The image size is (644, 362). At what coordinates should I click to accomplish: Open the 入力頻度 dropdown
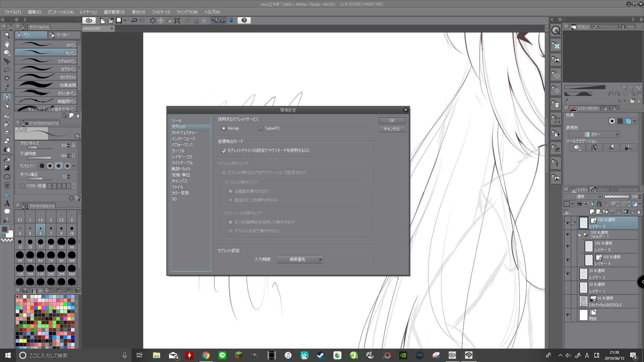(x=300, y=259)
